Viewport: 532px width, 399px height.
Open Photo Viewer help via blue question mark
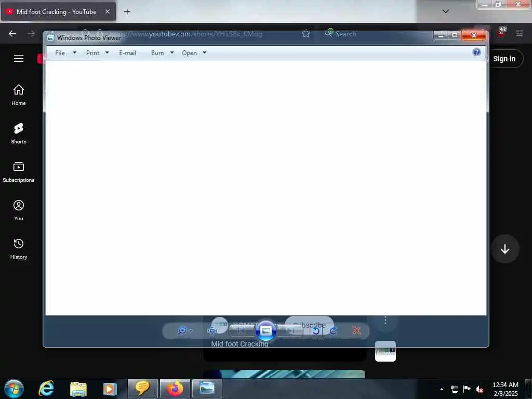477,52
